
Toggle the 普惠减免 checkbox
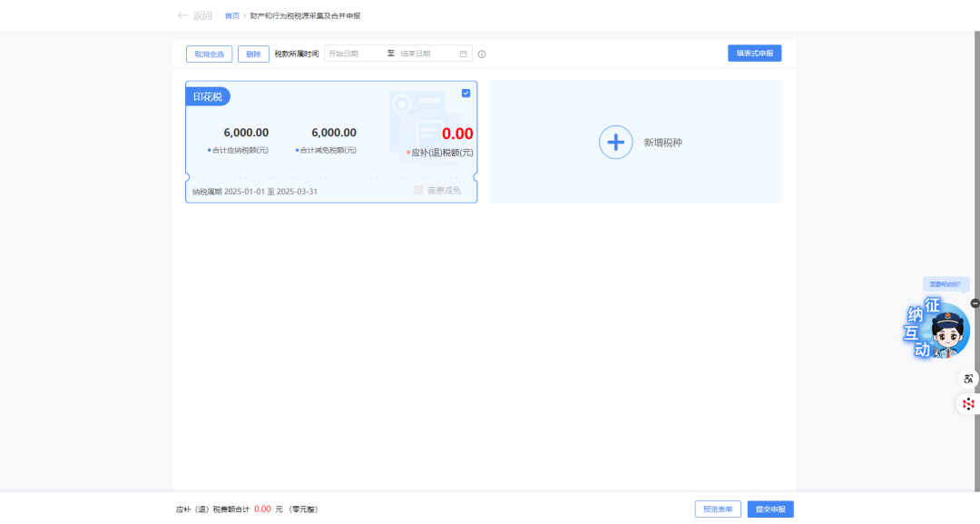418,190
